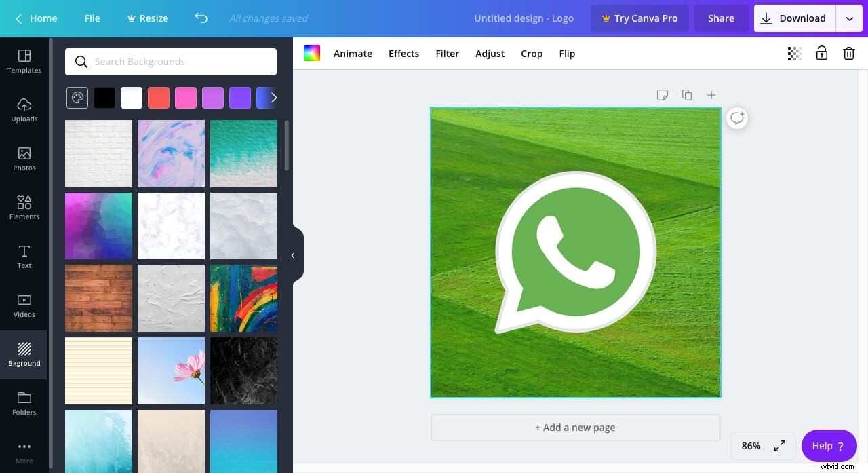Select the pink background color swatch

click(x=185, y=97)
